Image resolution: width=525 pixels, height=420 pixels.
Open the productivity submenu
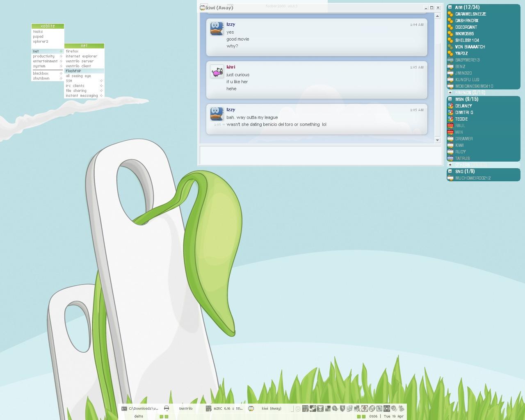(x=48, y=56)
